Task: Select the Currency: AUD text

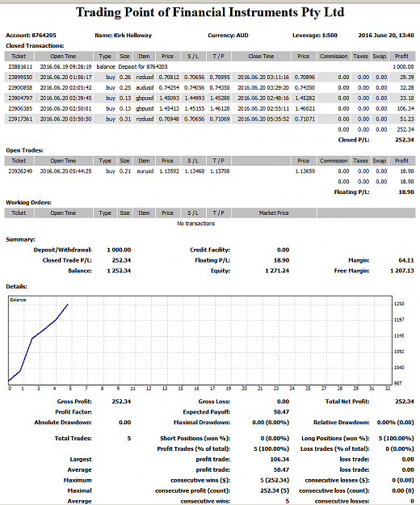Action: pos(228,36)
